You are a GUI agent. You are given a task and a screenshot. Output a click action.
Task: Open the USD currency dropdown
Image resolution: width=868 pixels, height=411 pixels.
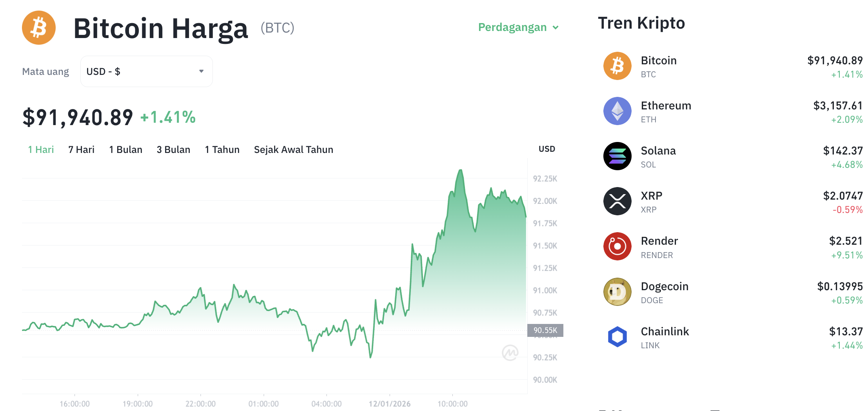[146, 71]
